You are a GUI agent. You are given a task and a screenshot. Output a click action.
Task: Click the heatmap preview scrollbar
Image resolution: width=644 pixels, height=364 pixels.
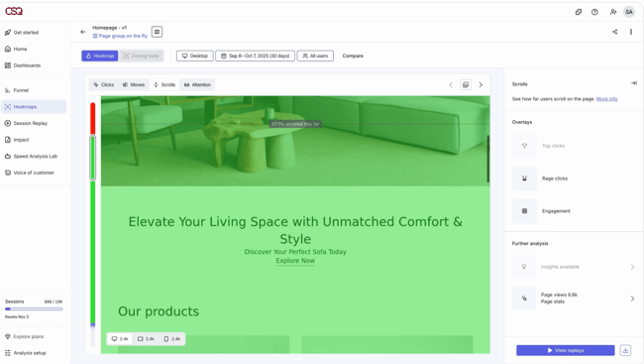487,159
